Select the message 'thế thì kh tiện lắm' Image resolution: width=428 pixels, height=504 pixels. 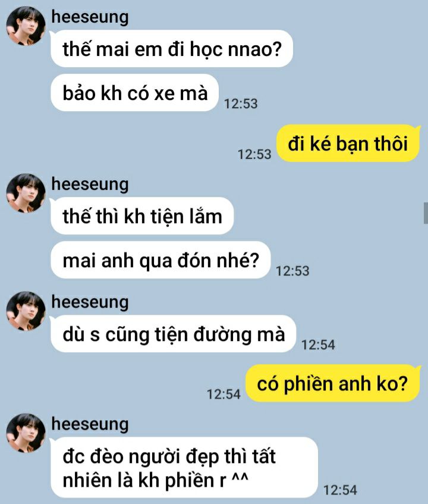click(x=142, y=216)
